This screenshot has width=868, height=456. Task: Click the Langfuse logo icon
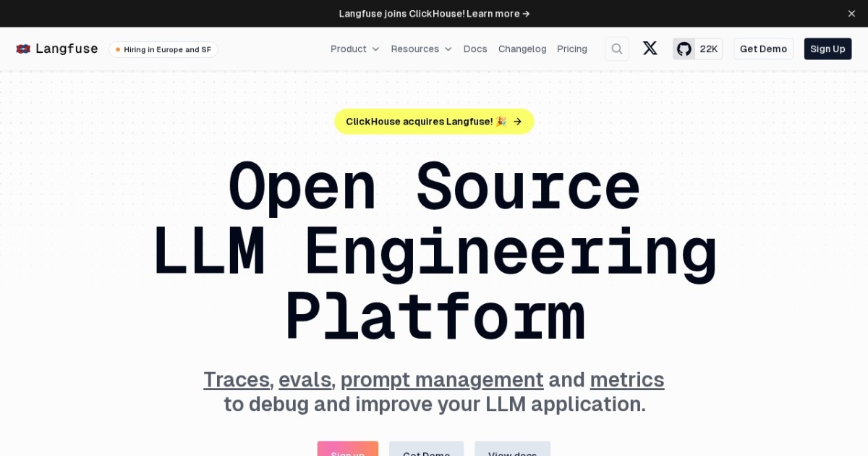(23, 48)
